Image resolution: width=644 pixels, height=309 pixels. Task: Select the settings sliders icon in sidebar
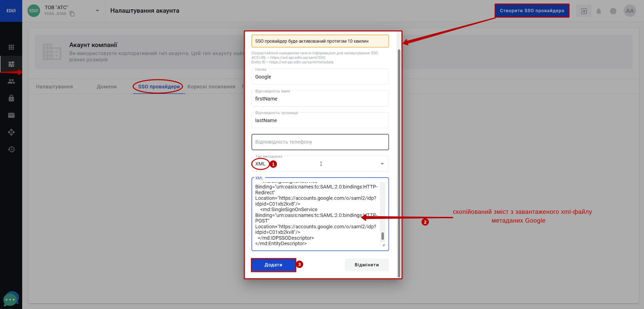(x=11, y=64)
